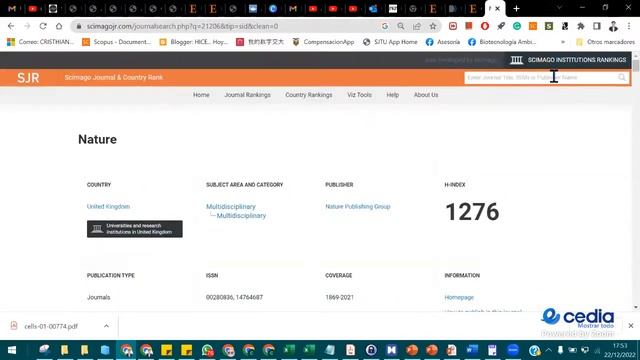Image resolution: width=640 pixels, height=360 pixels.
Task: Show hidden bookmarks with the double chevron
Action: pos(563,42)
